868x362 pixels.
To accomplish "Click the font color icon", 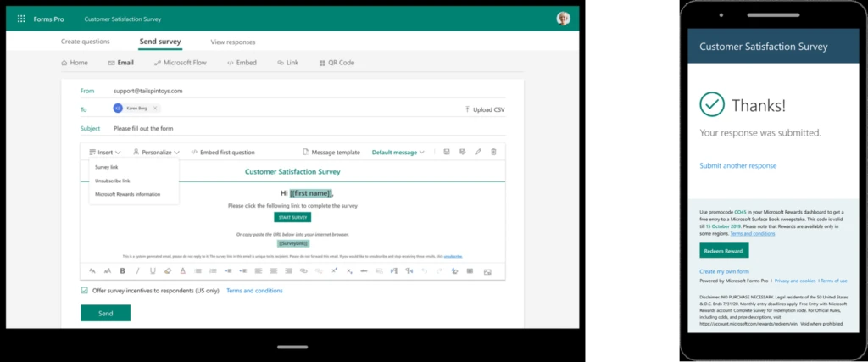I will [x=183, y=271].
